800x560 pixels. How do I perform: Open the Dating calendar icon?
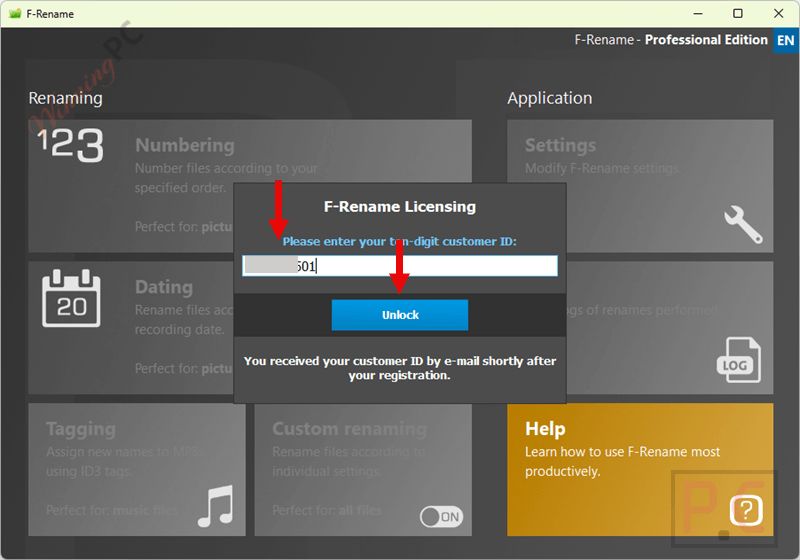71,298
